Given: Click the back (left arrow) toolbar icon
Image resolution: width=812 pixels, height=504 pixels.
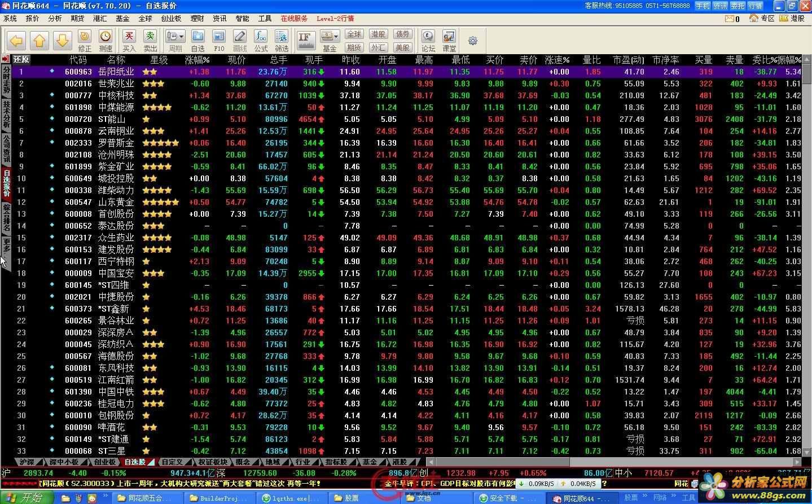Looking at the screenshot, I should (x=16, y=41).
